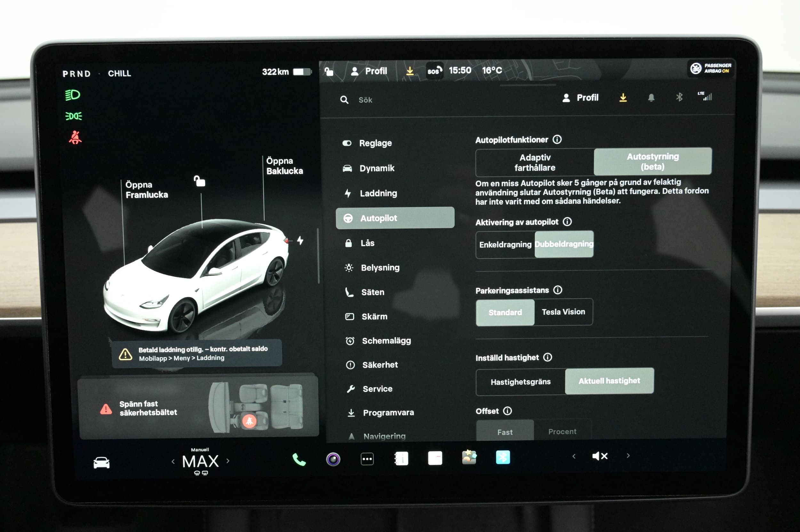Tap the SOS emergency icon
The image size is (800, 532).
tap(435, 71)
